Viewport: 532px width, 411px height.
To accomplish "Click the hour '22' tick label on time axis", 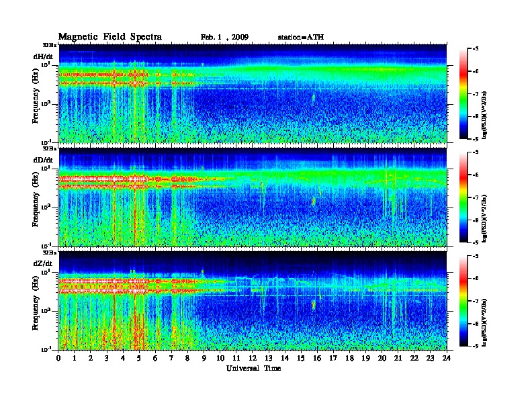I will [x=414, y=359].
